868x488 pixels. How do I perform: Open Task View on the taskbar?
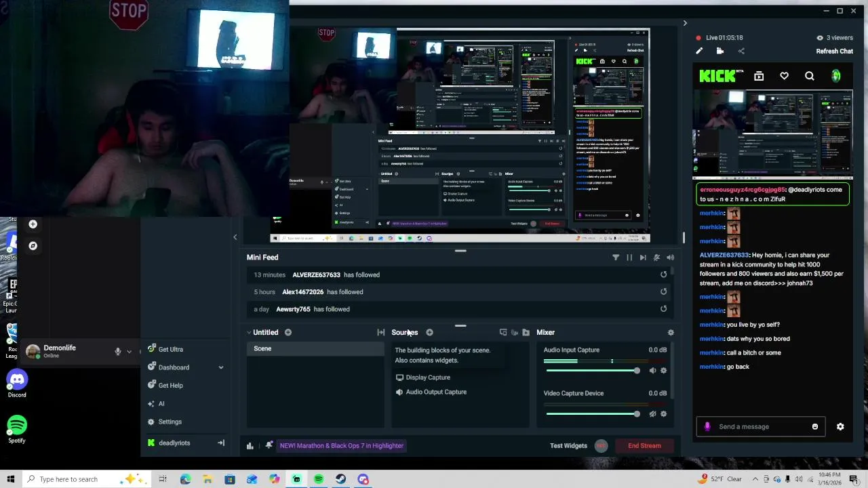pos(163,479)
